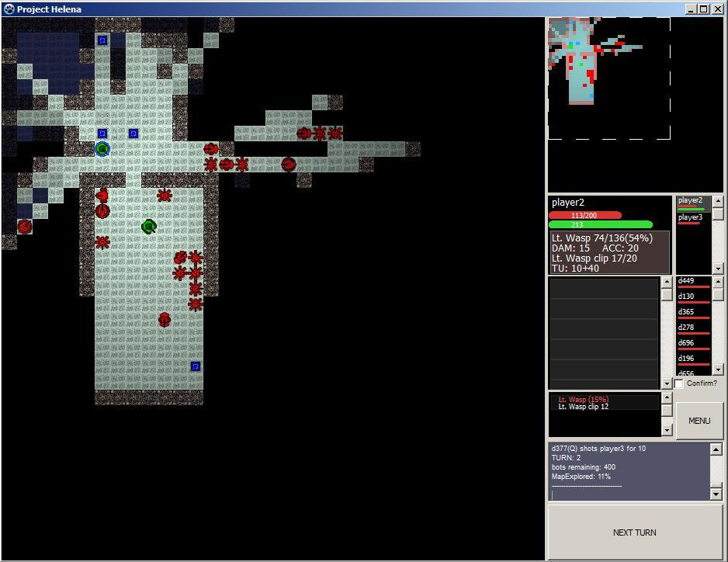Click the blue item tile near the large room's bottom
The image size is (728, 562).
(x=196, y=366)
